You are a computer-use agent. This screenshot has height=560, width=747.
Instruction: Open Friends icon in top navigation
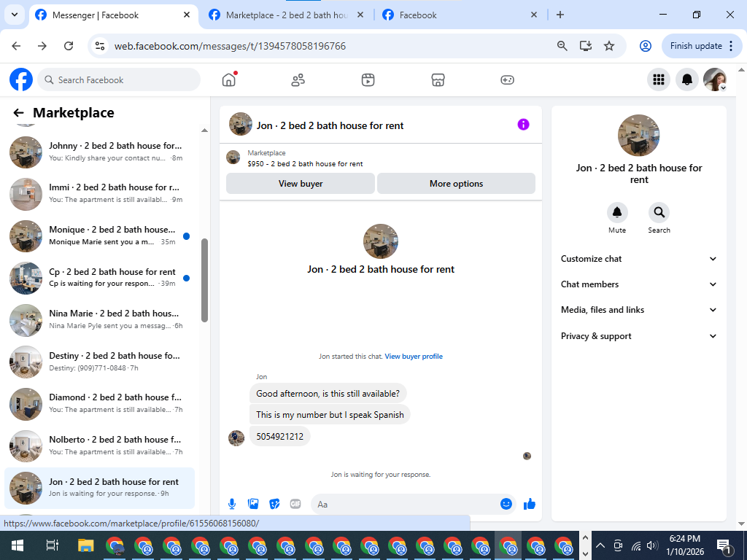coord(298,80)
